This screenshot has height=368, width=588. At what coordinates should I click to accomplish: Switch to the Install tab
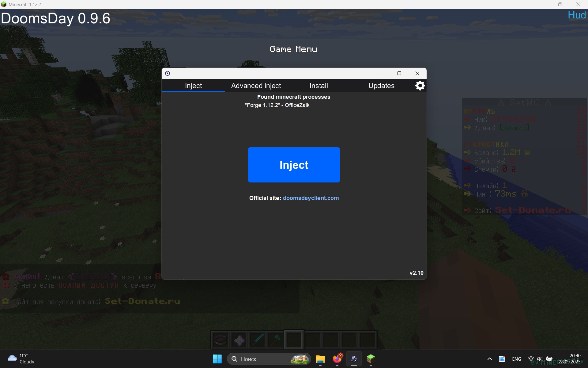(318, 86)
